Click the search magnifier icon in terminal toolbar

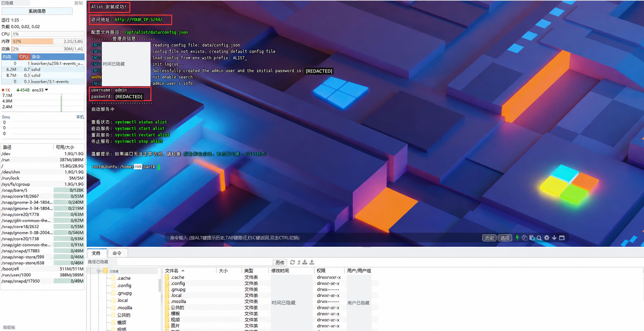[539, 238]
